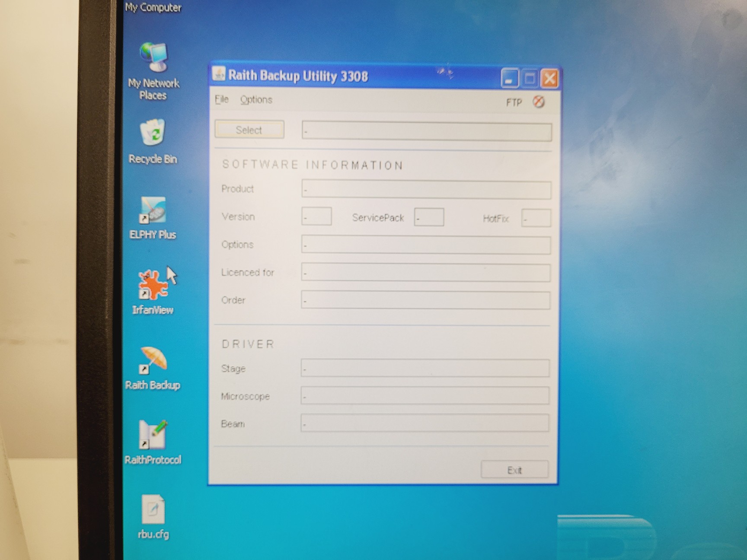Click the Microscope driver field
Viewport: 747px width, 560px height.
(x=425, y=395)
